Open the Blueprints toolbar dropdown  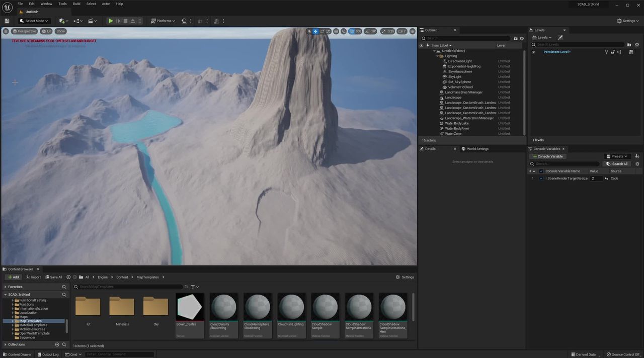click(78, 21)
